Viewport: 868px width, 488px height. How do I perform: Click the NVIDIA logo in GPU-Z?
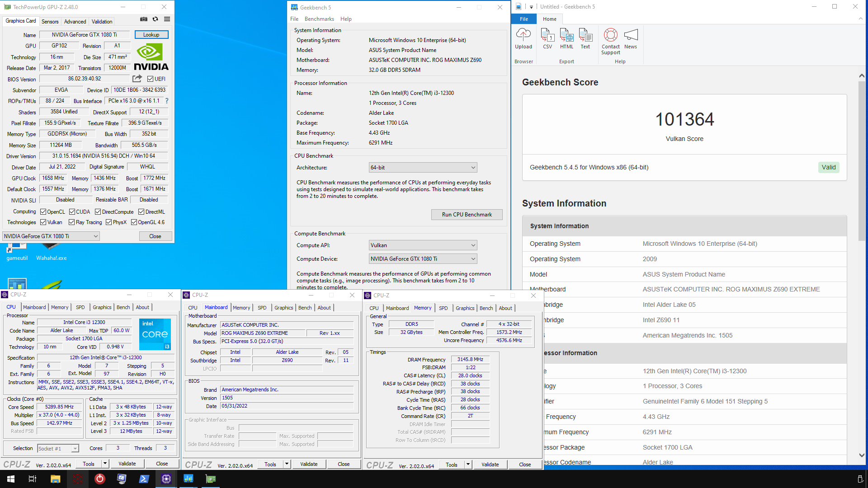coord(151,57)
